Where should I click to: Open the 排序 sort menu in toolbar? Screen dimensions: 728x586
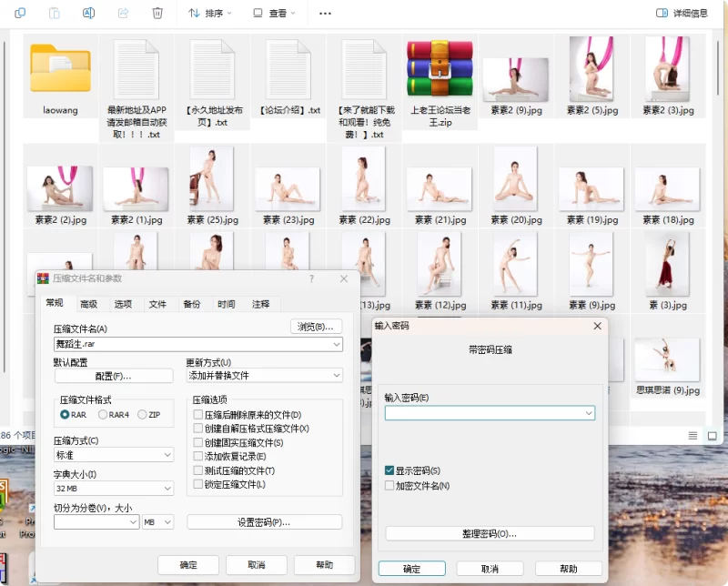tap(210, 14)
